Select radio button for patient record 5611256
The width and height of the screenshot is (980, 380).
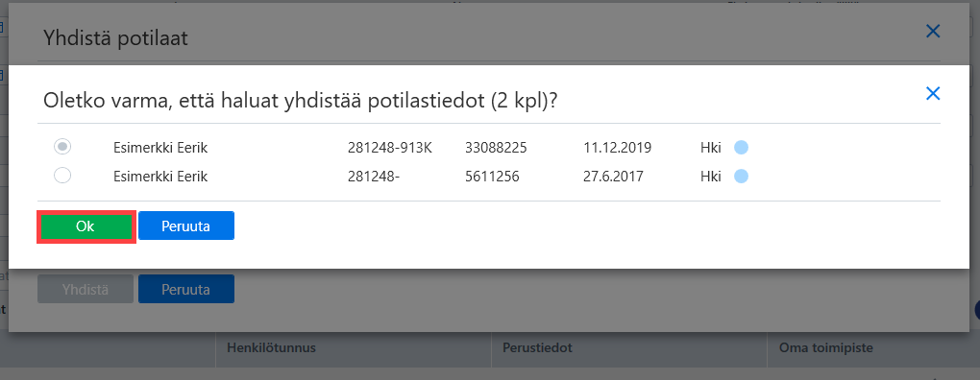[62, 176]
